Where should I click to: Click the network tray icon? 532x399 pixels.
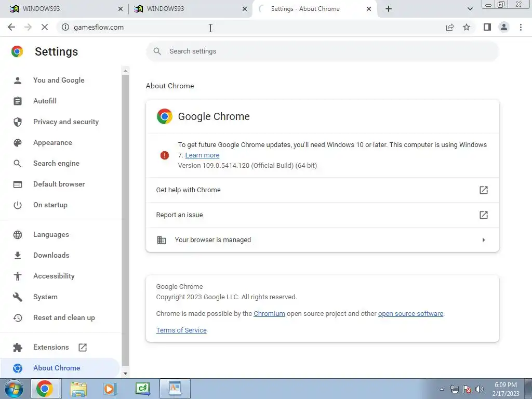click(x=454, y=389)
